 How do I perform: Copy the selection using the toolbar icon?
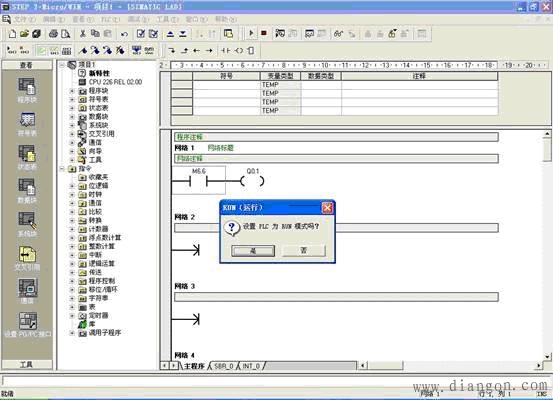pyautogui.click(x=95, y=34)
